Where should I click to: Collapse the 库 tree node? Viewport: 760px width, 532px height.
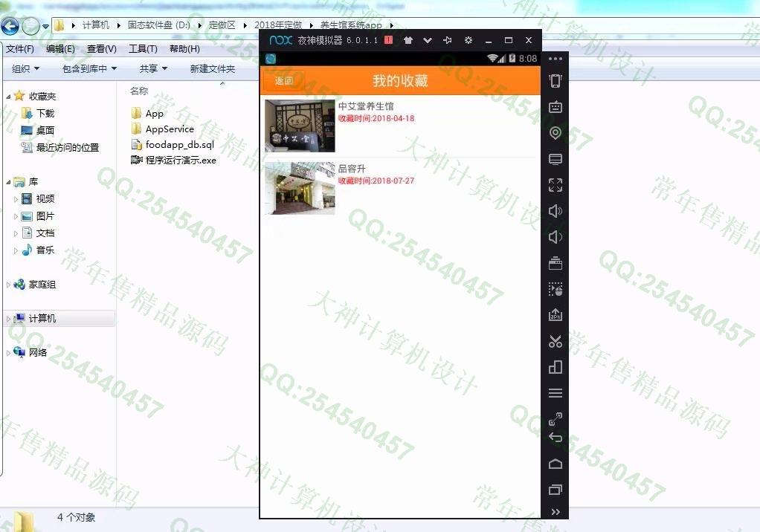(x=8, y=182)
